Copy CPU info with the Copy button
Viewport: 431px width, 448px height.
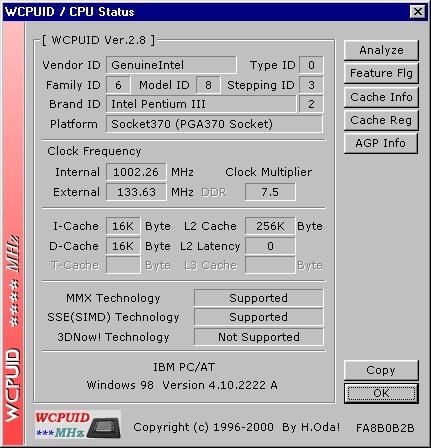[x=381, y=370]
